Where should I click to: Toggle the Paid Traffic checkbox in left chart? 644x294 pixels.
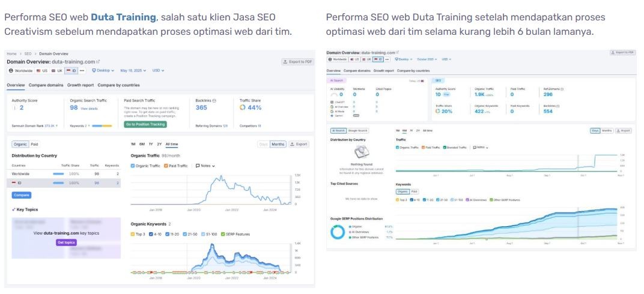coord(166,166)
